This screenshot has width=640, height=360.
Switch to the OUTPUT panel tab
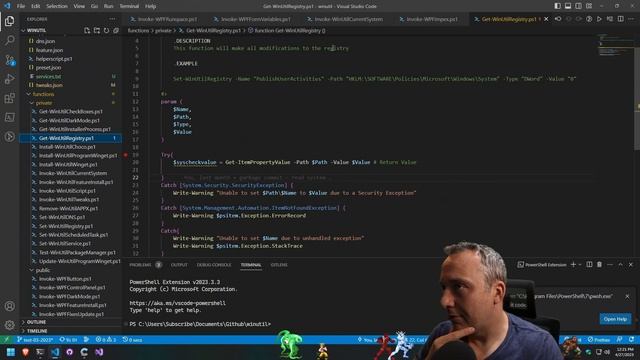pos(179,265)
